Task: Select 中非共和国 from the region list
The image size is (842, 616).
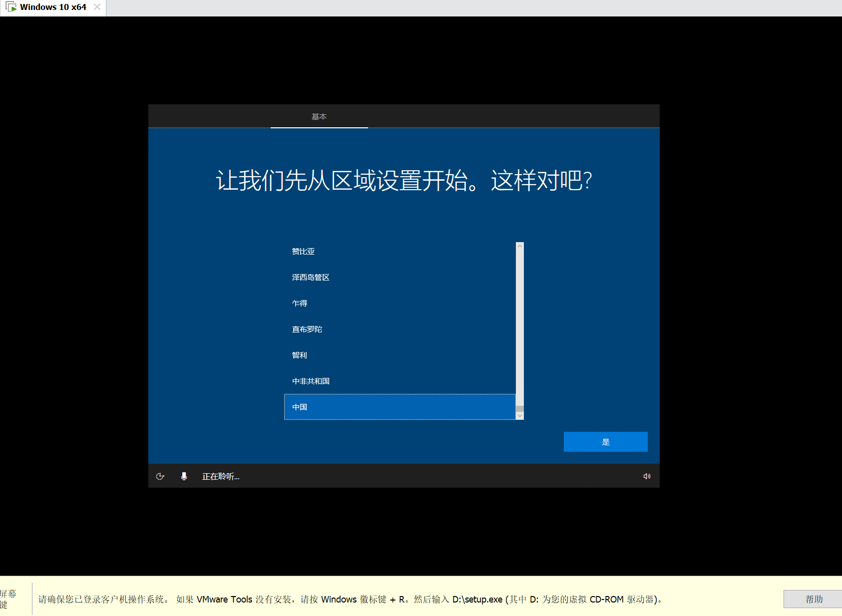Action: coord(400,381)
